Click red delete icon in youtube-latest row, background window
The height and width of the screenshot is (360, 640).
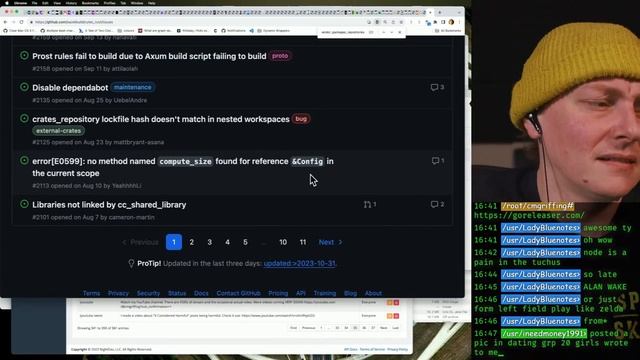coord(396,316)
